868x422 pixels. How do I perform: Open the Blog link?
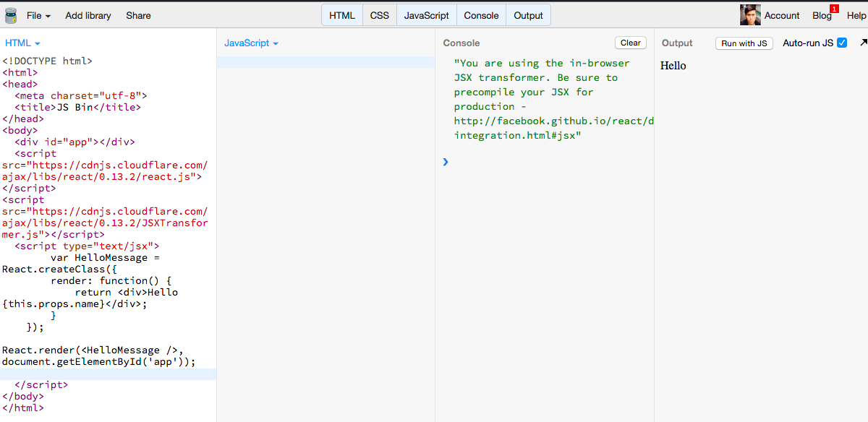pyautogui.click(x=822, y=15)
